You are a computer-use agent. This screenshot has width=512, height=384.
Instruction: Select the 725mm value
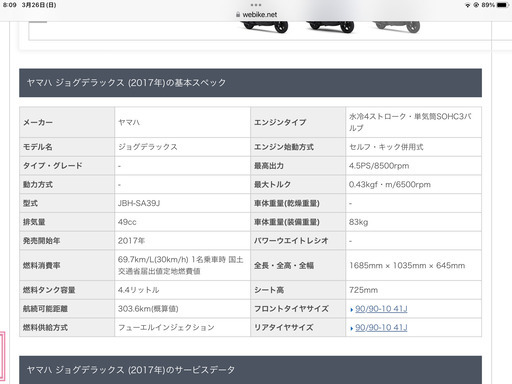pyautogui.click(x=363, y=290)
